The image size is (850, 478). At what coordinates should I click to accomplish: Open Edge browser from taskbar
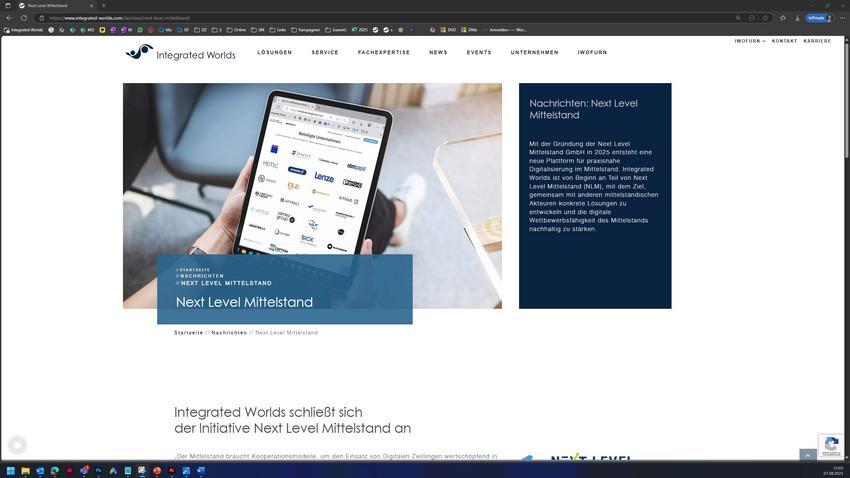(54, 470)
